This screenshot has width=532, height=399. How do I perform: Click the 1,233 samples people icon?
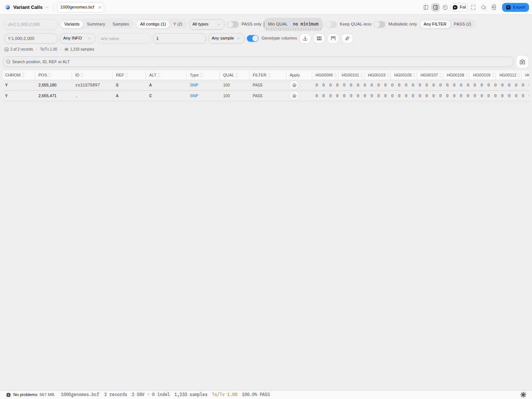pos(66,50)
